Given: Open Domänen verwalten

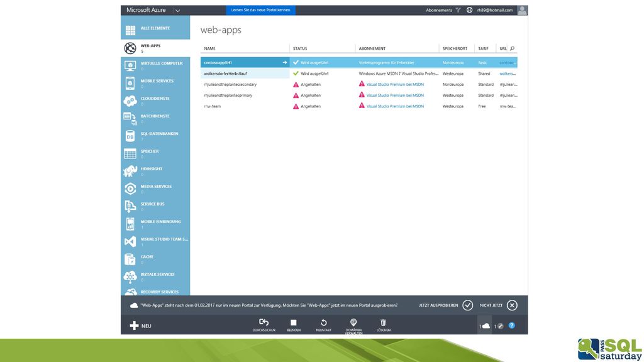Looking at the screenshot, I should [353, 326].
